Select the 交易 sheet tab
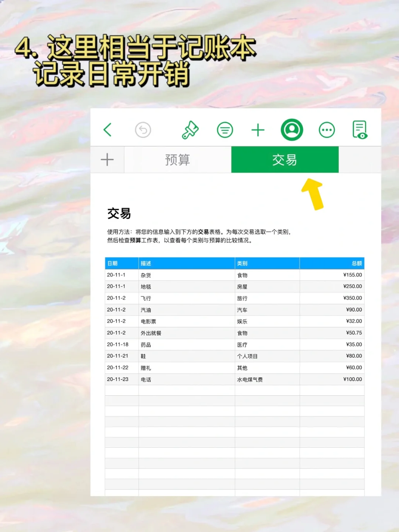The width and height of the screenshot is (399, 532). click(285, 160)
